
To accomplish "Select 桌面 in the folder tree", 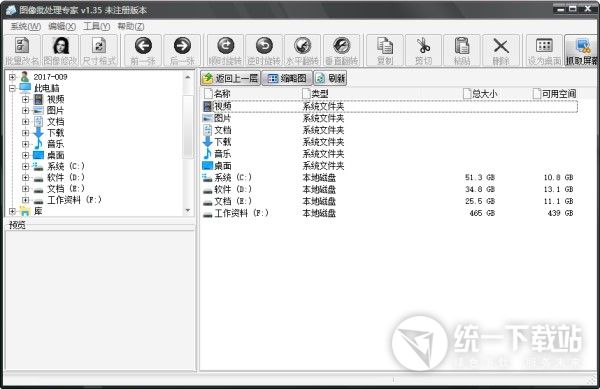I will 55,155.
